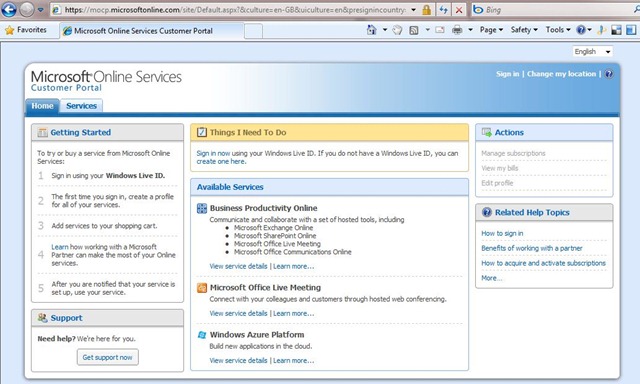The height and width of the screenshot is (384, 640).
Task: Click Learn more for Office Live Meeting
Action: click(293, 313)
